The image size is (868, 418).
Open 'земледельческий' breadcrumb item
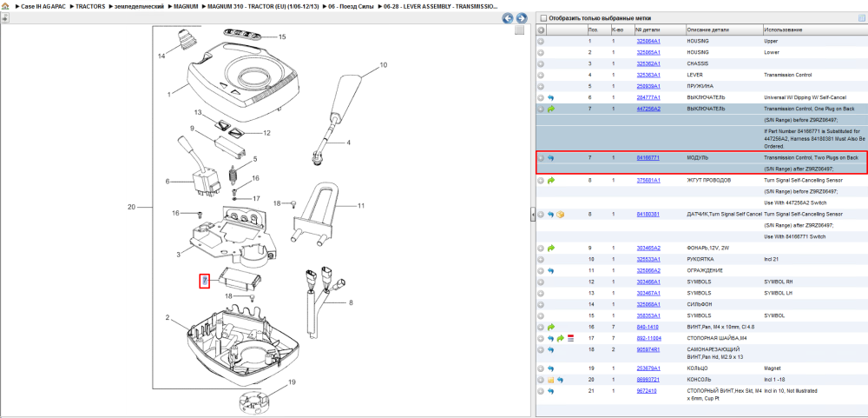tap(140, 6)
